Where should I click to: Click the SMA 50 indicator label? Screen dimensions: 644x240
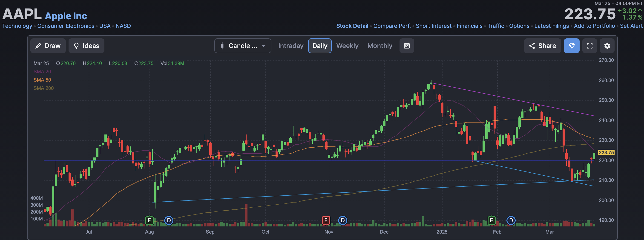(42, 80)
